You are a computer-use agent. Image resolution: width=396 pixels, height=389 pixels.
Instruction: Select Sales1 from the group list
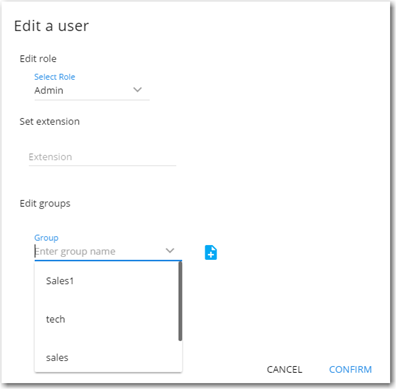click(x=107, y=281)
